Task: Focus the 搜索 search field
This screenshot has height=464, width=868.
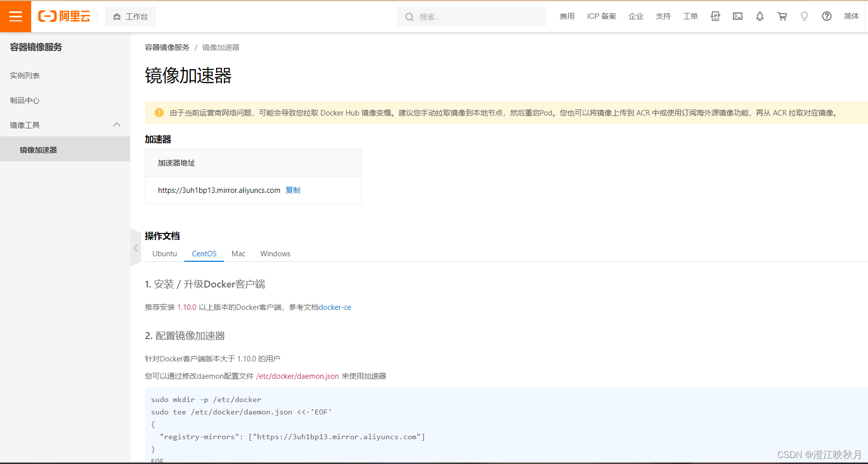Action: pyautogui.click(x=472, y=16)
